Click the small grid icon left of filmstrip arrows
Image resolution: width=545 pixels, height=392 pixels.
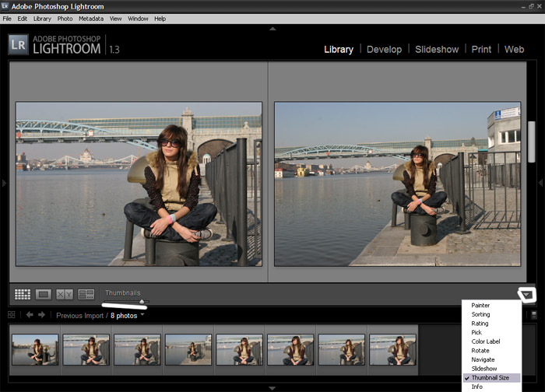pos(12,315)
